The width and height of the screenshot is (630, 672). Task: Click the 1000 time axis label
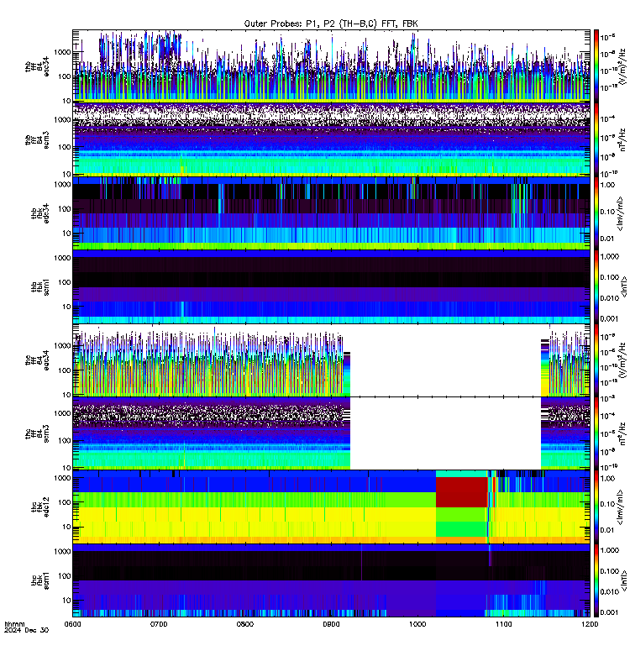(417, 624)
